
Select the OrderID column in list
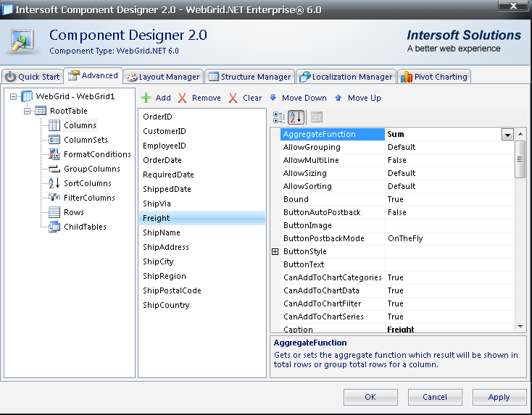tap(202, 117)
